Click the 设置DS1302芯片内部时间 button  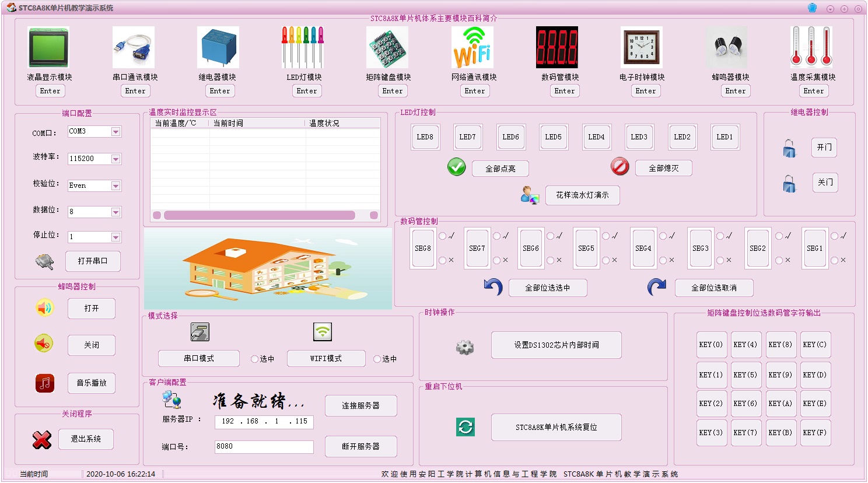coord(556,345)
